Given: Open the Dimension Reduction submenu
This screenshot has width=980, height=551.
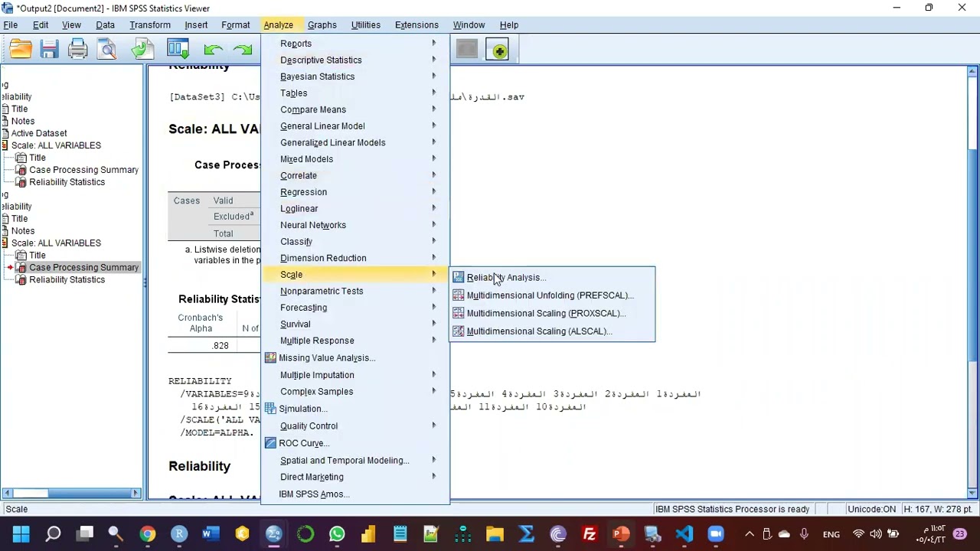Looking at the screenshot, I should [x=356, y=258].
